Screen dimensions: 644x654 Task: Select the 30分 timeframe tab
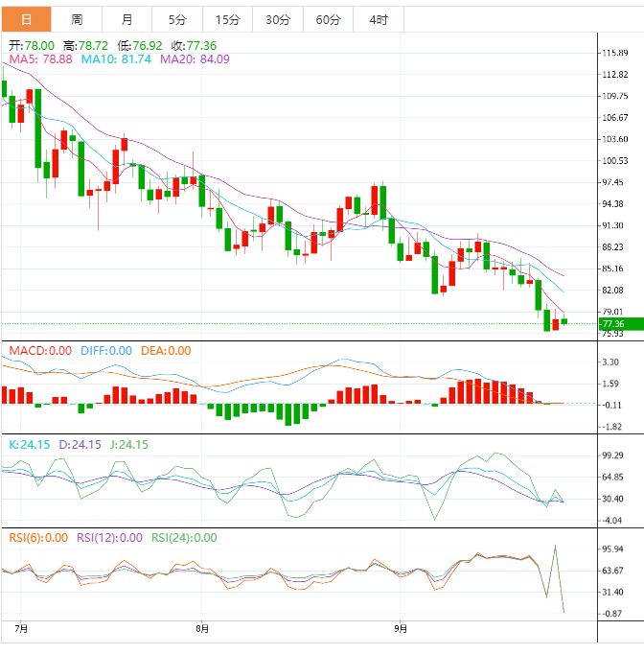click(x=278, y=19)
